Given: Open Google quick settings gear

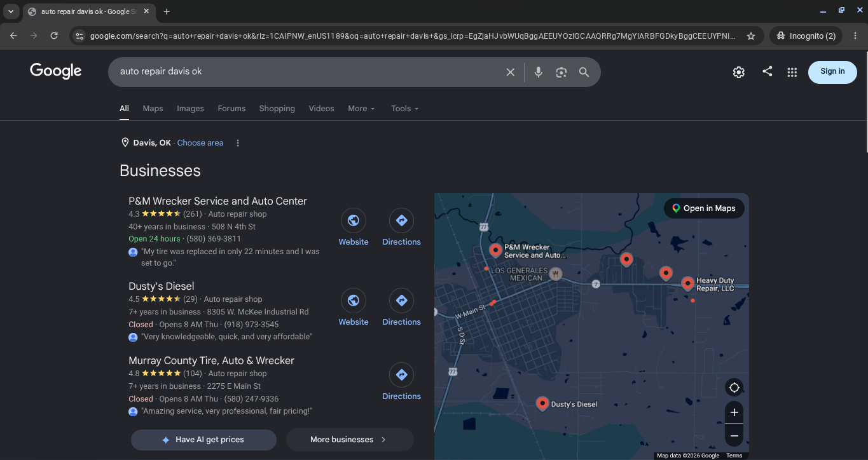Looking at the screenshot, I should 738,72.
